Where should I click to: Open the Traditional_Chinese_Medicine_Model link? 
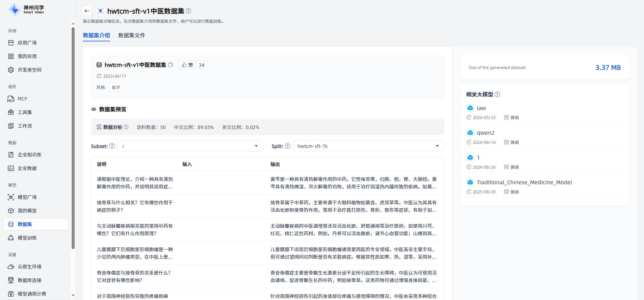pyautogui.click(x=524, y=182)
